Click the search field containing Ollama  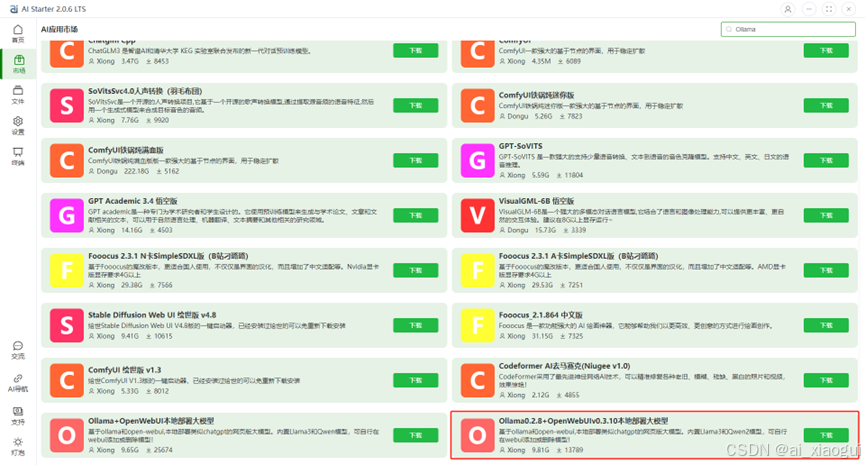point(788,29)
